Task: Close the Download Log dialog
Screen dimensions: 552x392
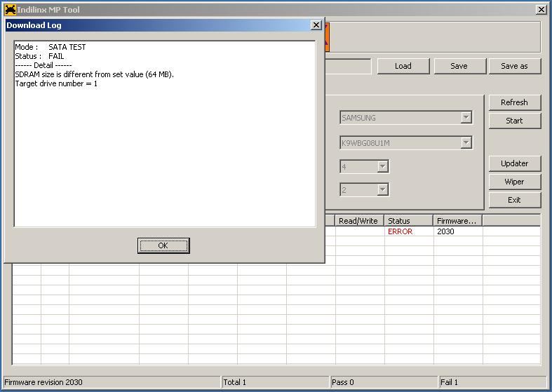Action: click(x=316, y=25)
